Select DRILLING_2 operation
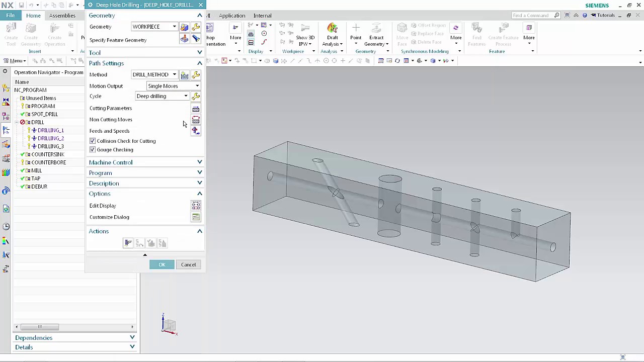The height and width of the screenshot is (362, 644). pos(51,138)
